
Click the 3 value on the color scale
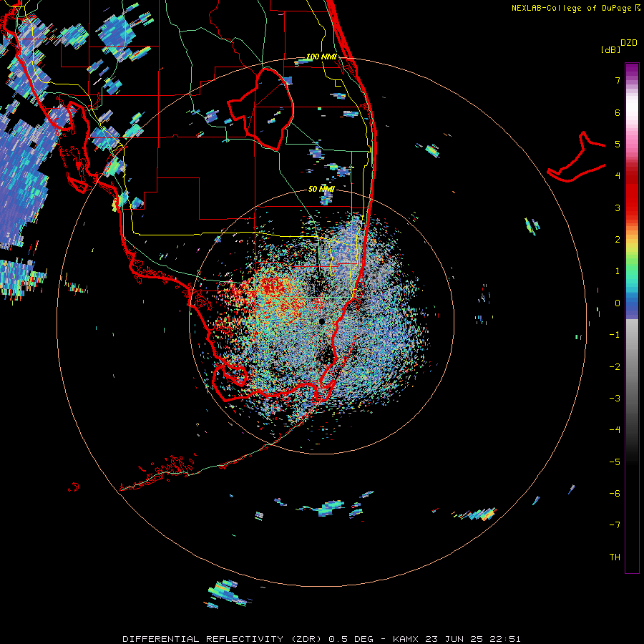coord(618,208)
